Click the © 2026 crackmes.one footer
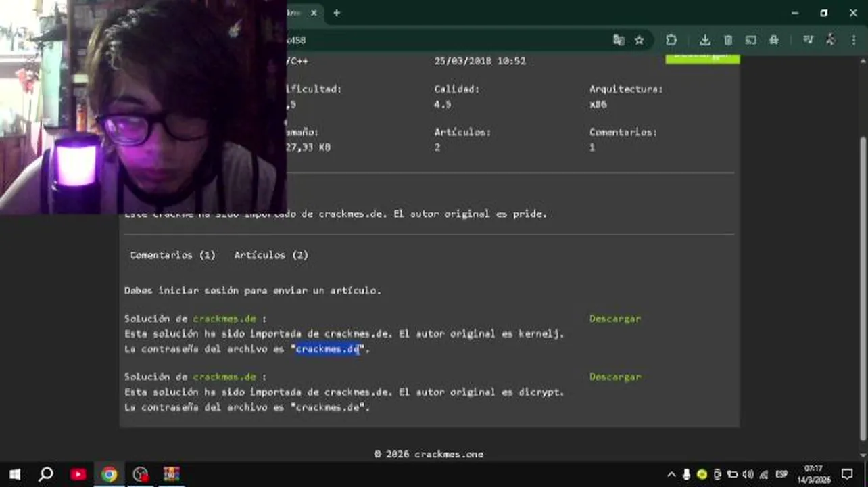Viewport: 868px width, 487px height. (429, 454)
